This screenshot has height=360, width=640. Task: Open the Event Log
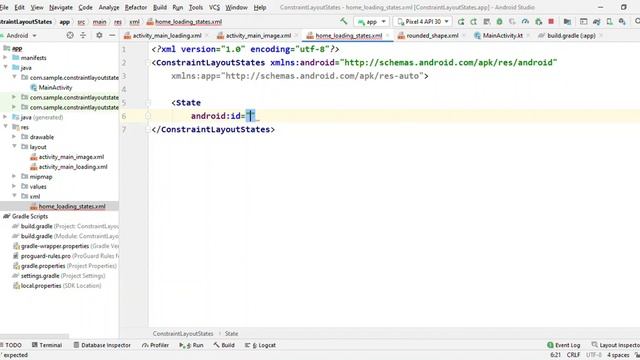point(564,345)
